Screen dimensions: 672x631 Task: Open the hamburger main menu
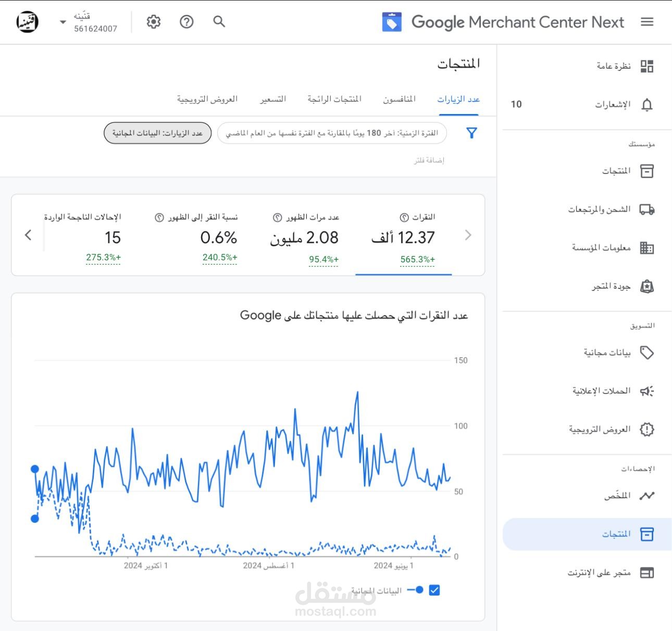coord(647,22)
